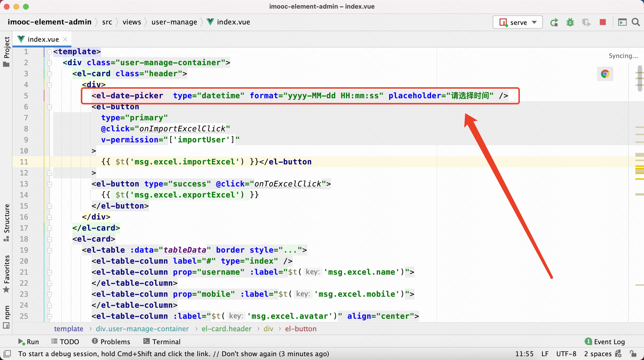Collapse the template tag fold on line 1

50,52
